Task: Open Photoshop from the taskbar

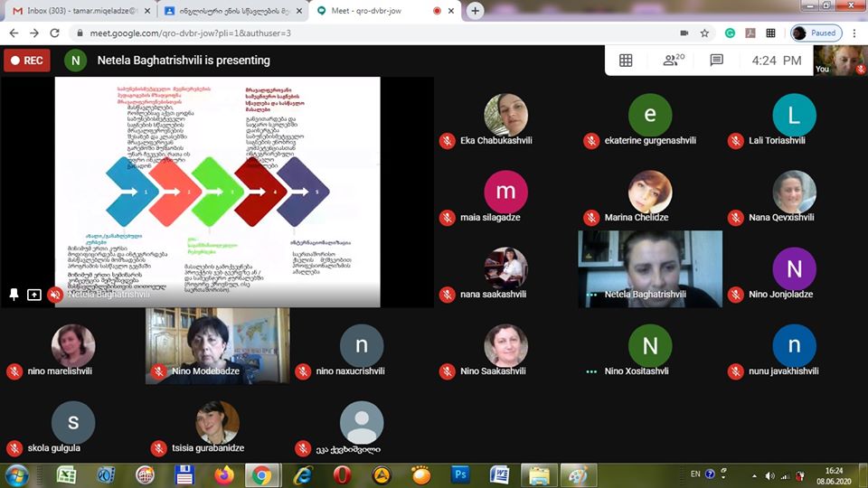Action: [460, 475]
